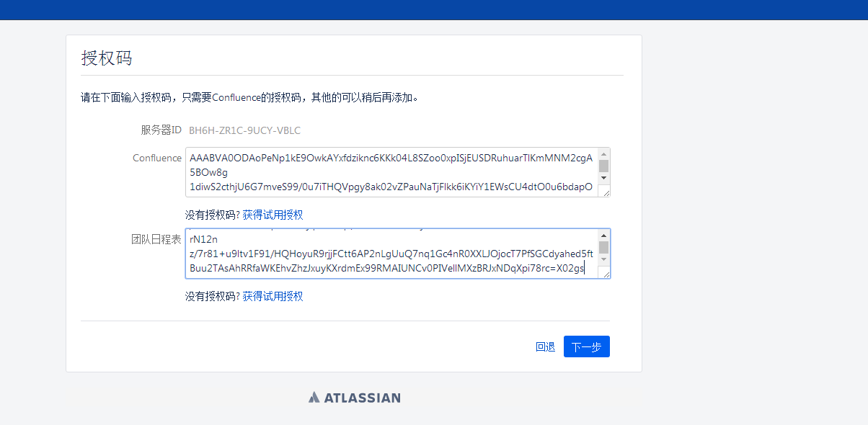The image size is (868, 425).
Task: Click the 回退 link
Action: 545,346
